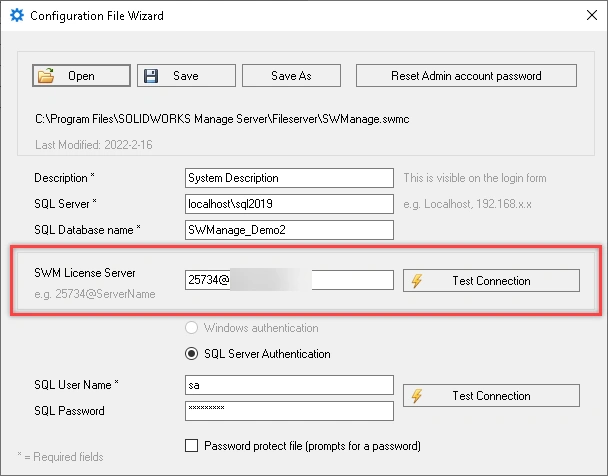Click lightning icon beside SWM License Server
The height and width of the screenshot is (476, 608).
[x=417, y=281]
